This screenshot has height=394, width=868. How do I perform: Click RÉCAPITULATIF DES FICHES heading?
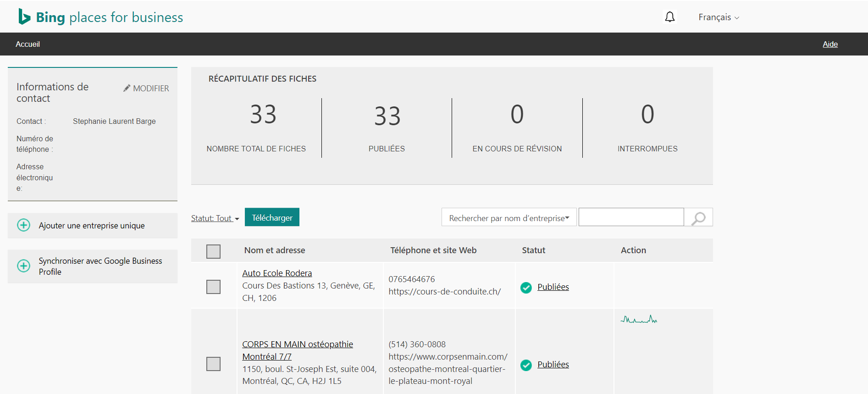[262, 79]
